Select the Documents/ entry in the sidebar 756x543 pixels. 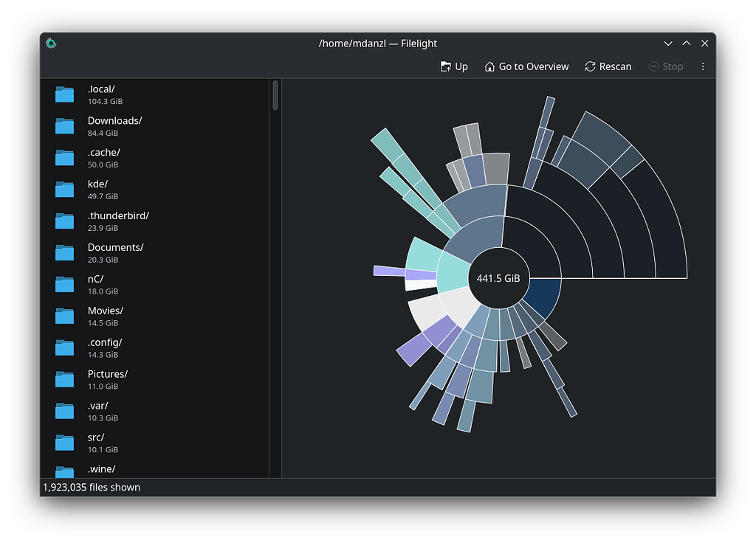tap(116, 253)
